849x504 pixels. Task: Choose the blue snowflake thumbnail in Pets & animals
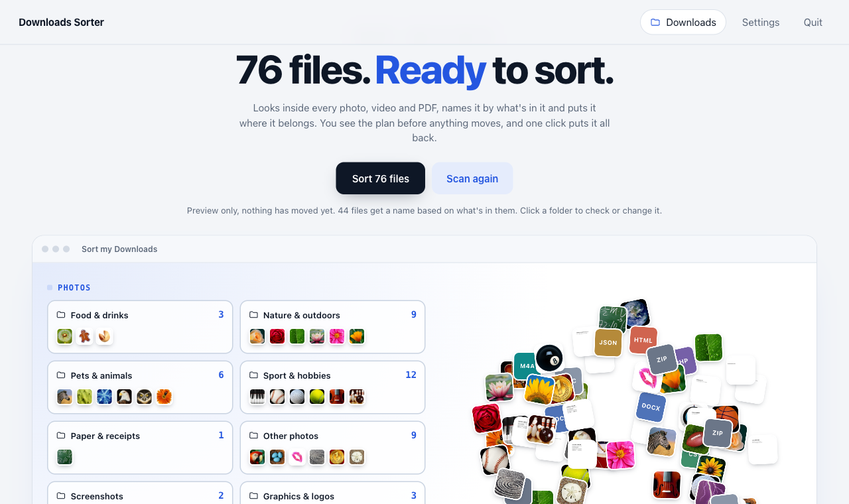tap(105, 397)
